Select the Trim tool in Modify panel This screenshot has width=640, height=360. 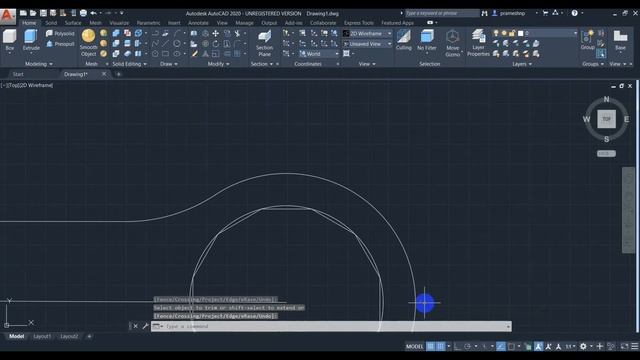[237, 33]
